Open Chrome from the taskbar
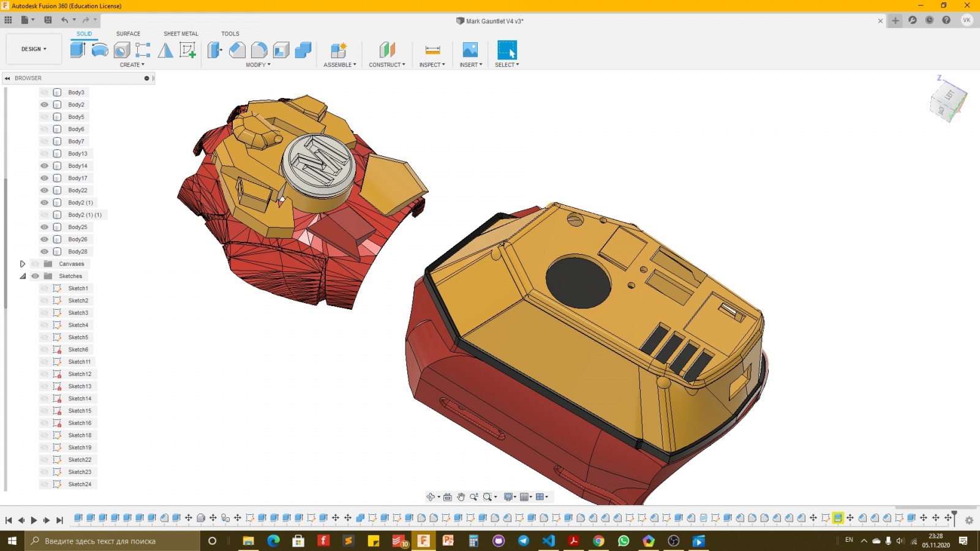Viewport: 980px width, 551px height. pos(598,541)
